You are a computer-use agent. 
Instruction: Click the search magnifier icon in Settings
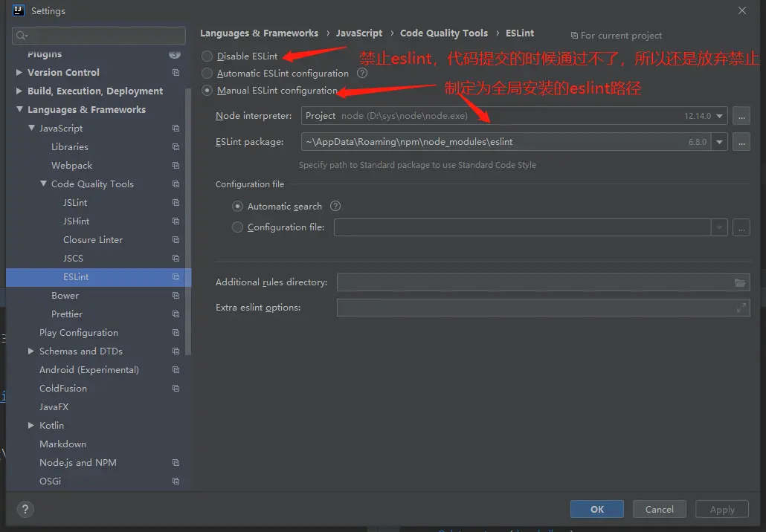click(x=22, y=35)
